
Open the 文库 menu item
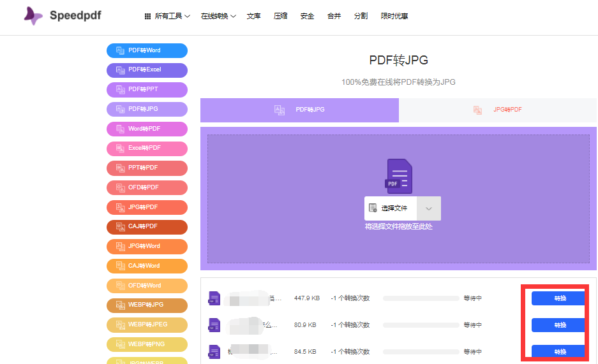click(x=253, y=16)
